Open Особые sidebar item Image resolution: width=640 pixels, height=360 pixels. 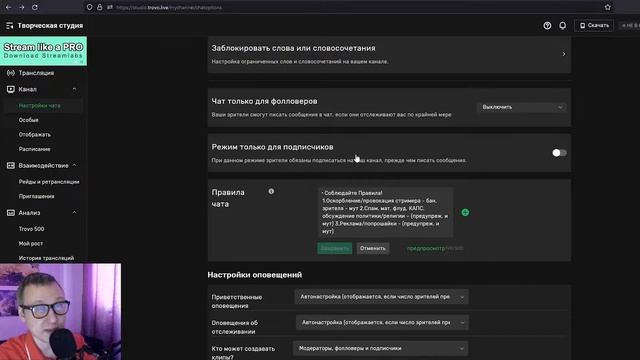pos(29,120)
